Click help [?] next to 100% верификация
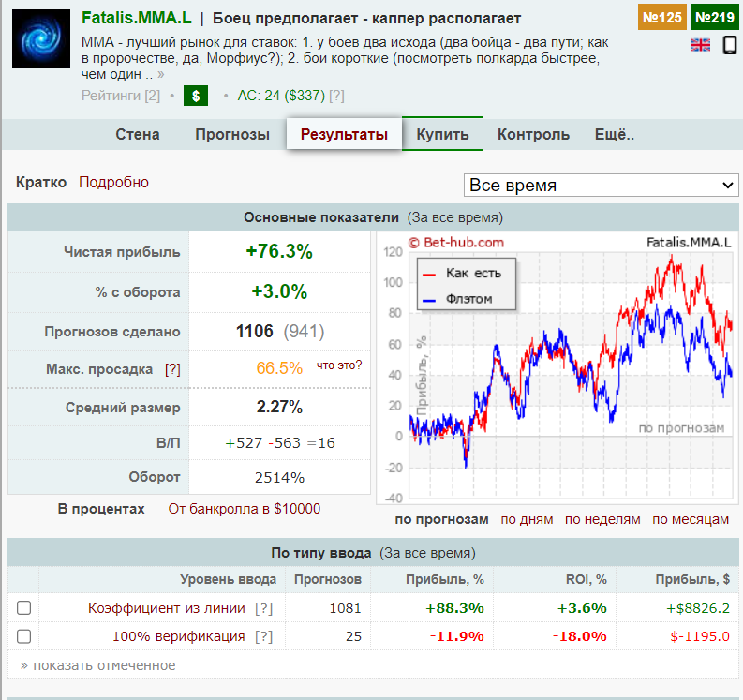The height and width of the screenshot is (700, 743). point(264,636)
